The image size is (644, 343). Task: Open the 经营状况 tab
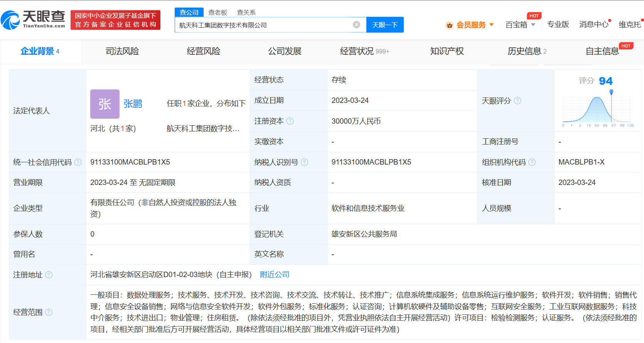pyautogui.click(x=364, y=51)
